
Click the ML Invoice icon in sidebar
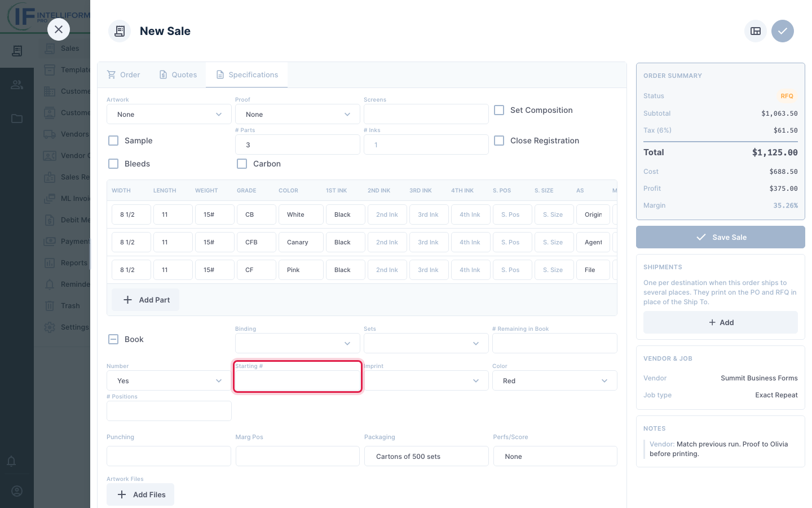pos(50,199)
